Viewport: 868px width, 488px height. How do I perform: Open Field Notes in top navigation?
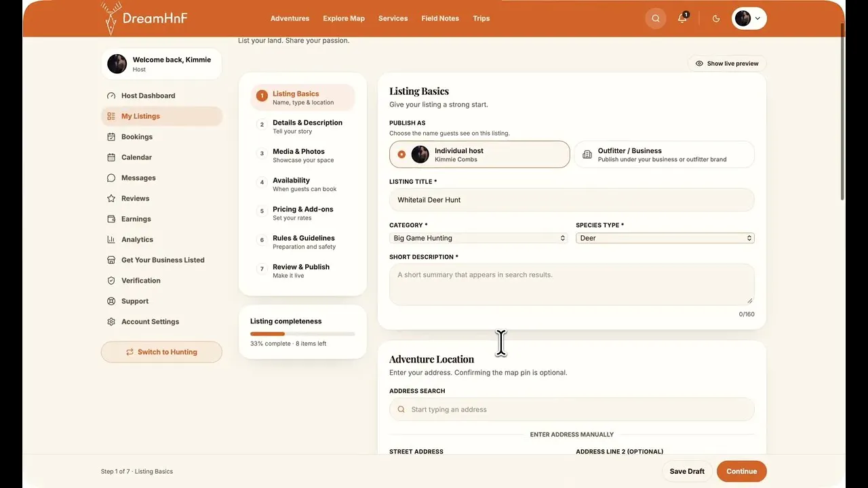point(440,18)
